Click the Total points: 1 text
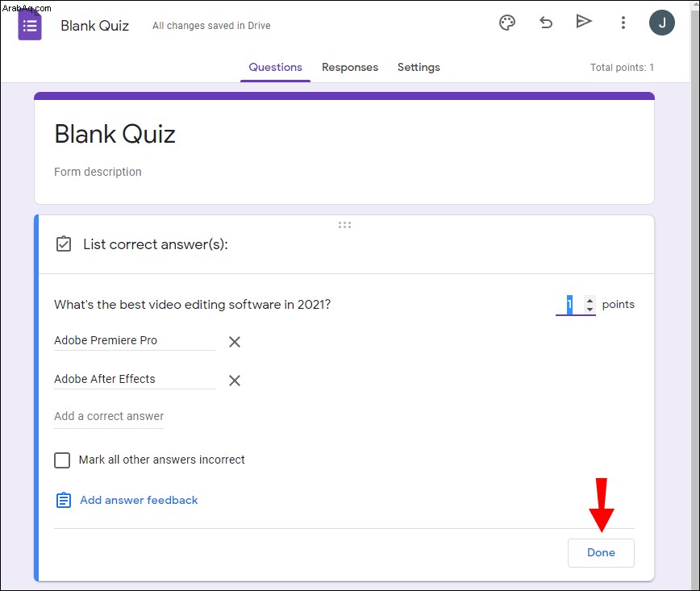This screenshot has height=591, width=700. pyautogui.click(x=622, y=68)
